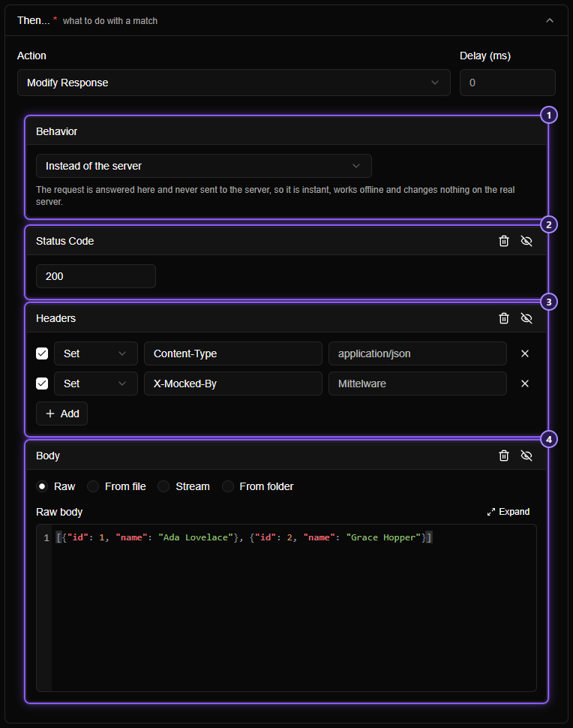Open the Set dropdown for X-Mocked-By row

96,384
